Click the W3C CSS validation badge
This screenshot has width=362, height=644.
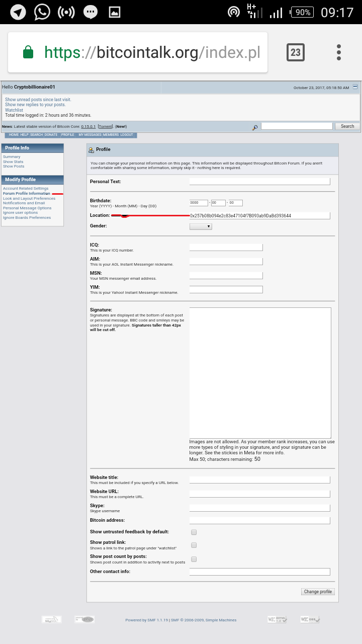[310, 619]
